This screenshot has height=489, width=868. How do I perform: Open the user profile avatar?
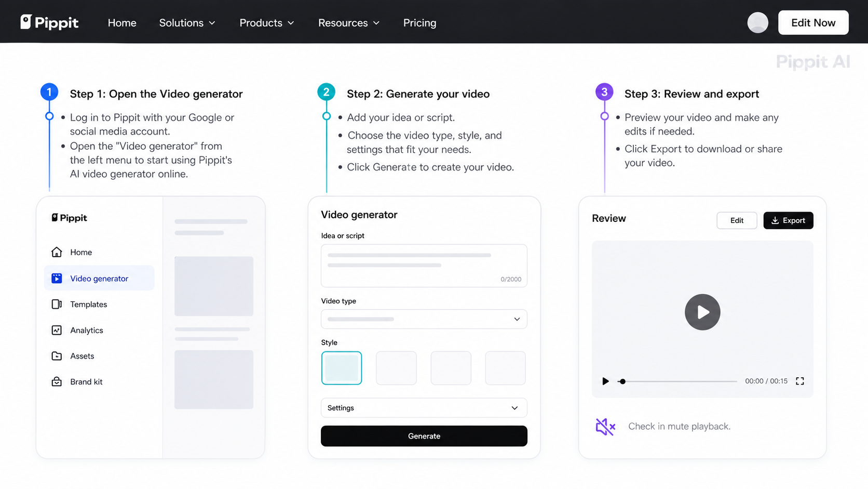757,22
